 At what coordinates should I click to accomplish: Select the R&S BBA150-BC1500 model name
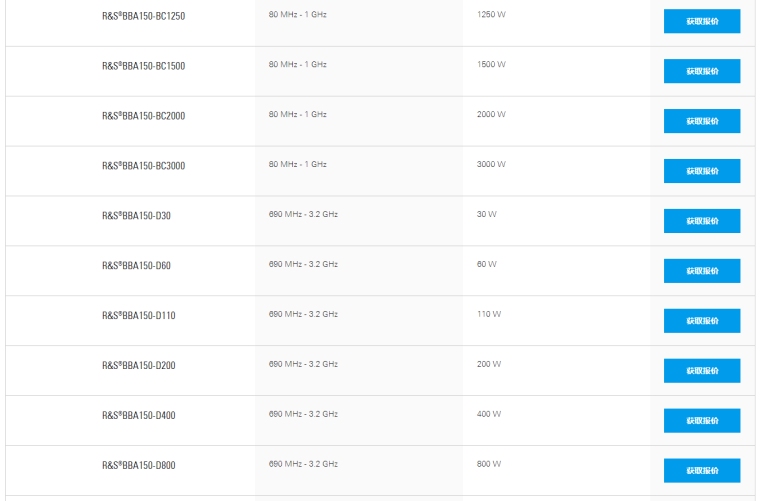pyautogui.click(x=143, y=66)
